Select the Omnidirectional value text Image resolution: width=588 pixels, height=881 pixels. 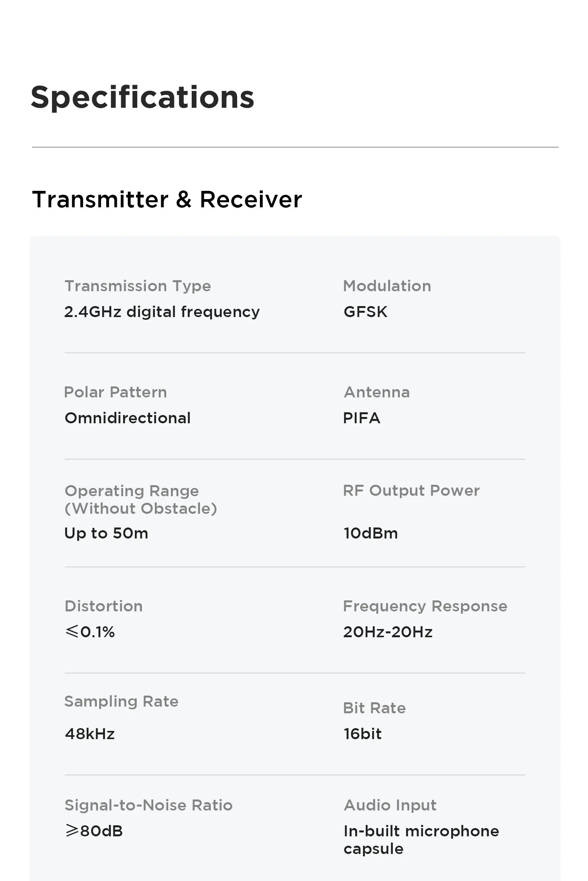pyautogui.click(x=128, y=418)
